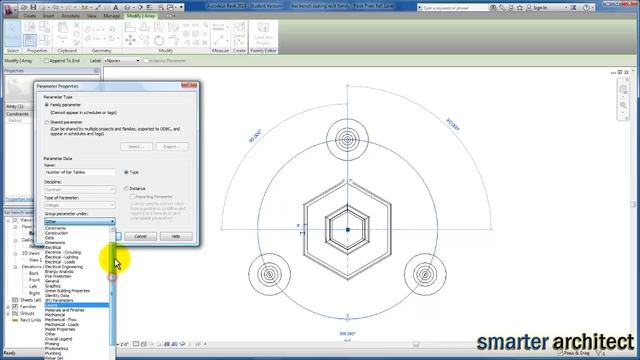This screenshot has width=640, height=360.
Task: Click the Export... button in Parameter Properties
Action: click(172, 147)
